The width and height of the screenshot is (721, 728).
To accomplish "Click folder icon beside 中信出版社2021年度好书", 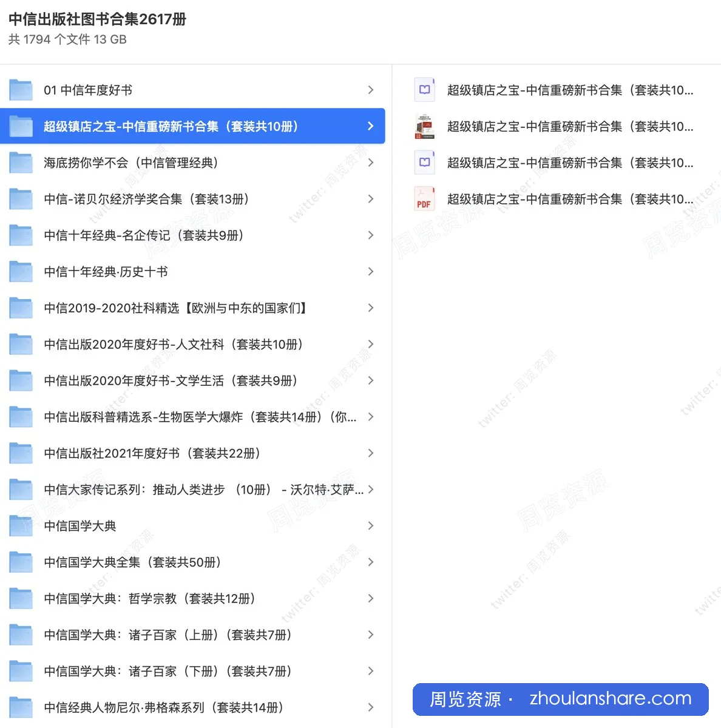I will (x=21, y=454).
